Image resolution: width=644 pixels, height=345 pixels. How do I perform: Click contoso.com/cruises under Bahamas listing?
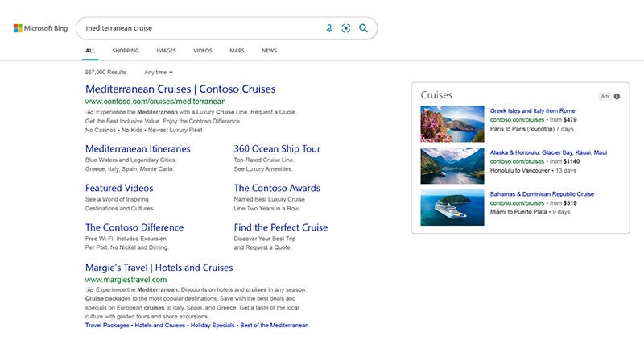517,202
